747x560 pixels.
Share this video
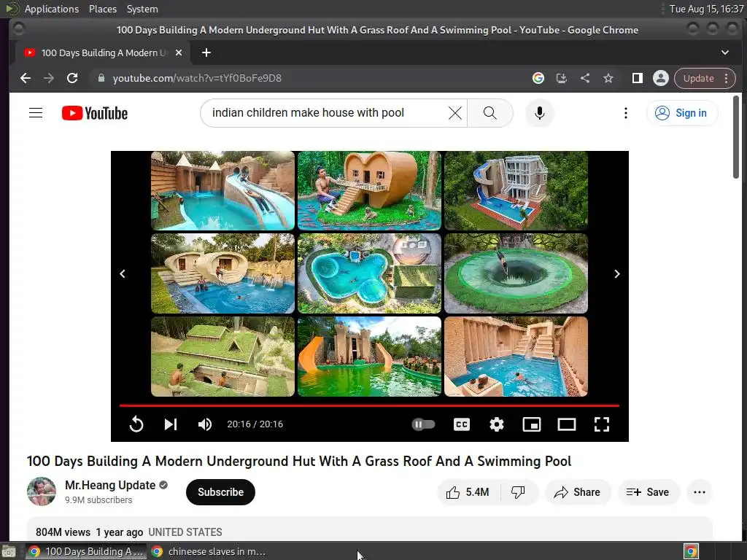[x=577, y=492]
